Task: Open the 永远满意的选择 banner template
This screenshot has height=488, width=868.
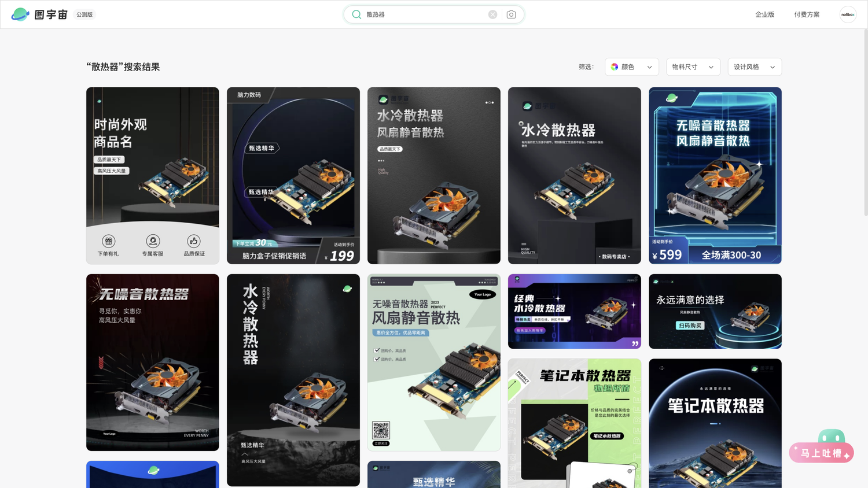Action: click(x=715, y=312)
